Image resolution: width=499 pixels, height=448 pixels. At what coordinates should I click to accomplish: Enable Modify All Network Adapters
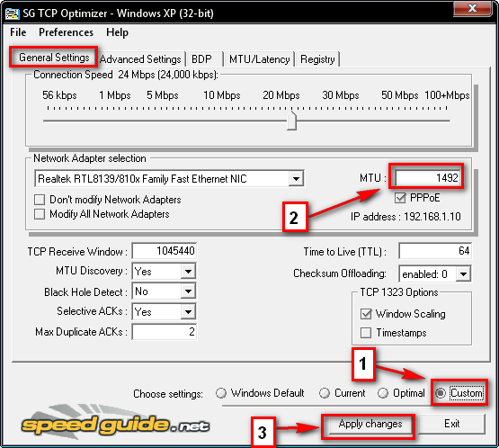point(40,214)
